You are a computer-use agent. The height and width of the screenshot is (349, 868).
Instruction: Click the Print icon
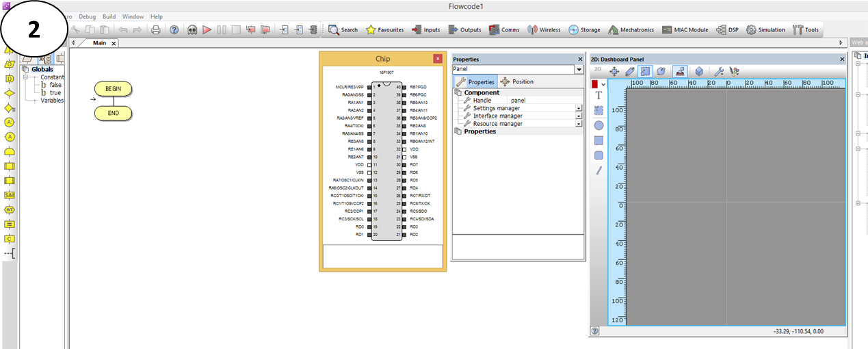point(156,30)
